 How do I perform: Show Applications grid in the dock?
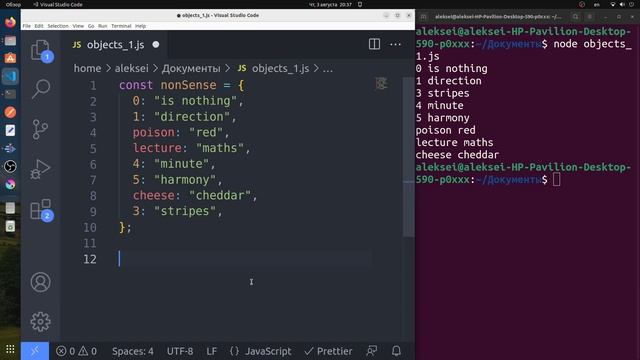click(10, 349)
